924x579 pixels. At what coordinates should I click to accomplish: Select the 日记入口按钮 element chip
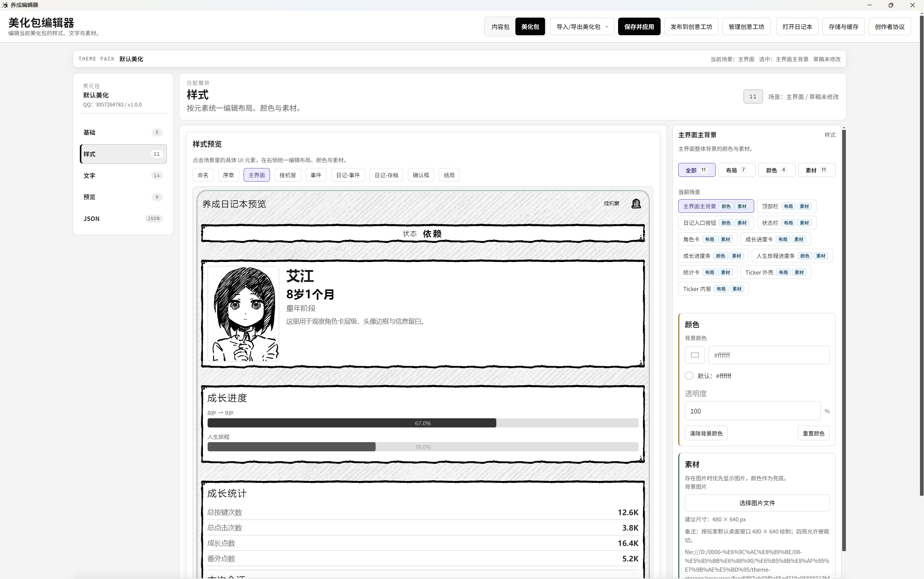[716, 222]
